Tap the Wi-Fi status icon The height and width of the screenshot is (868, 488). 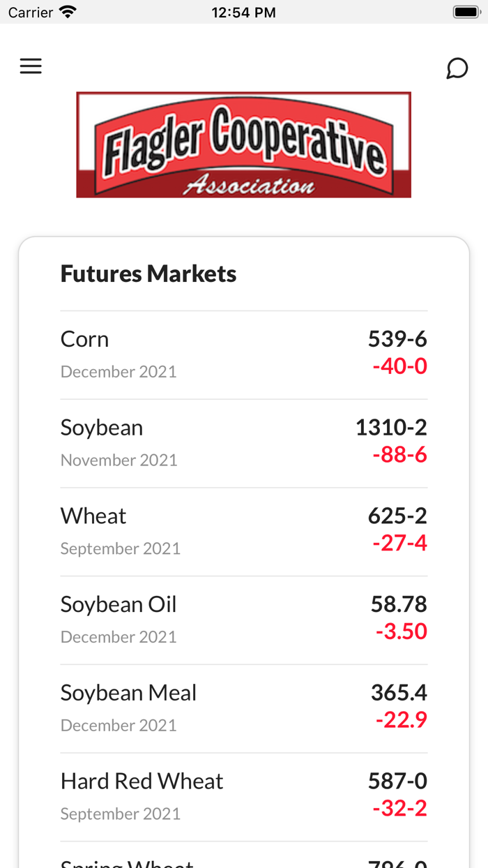[68, 12]
